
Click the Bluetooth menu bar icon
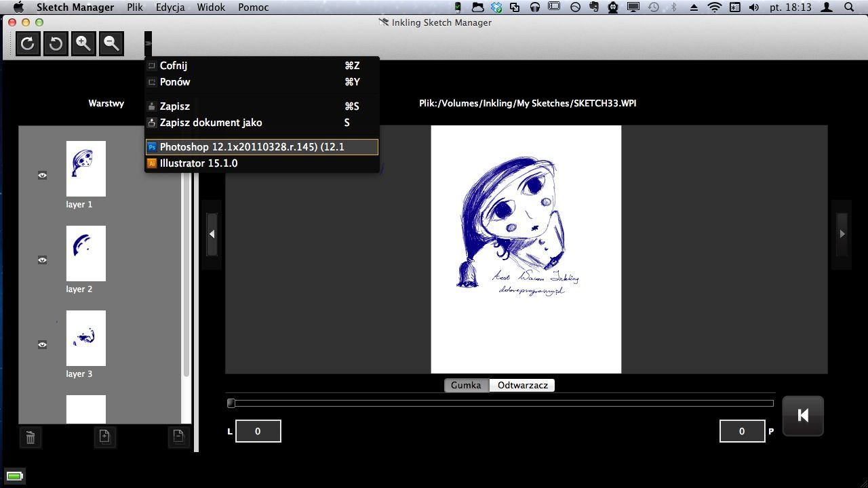tap(674, 7)
